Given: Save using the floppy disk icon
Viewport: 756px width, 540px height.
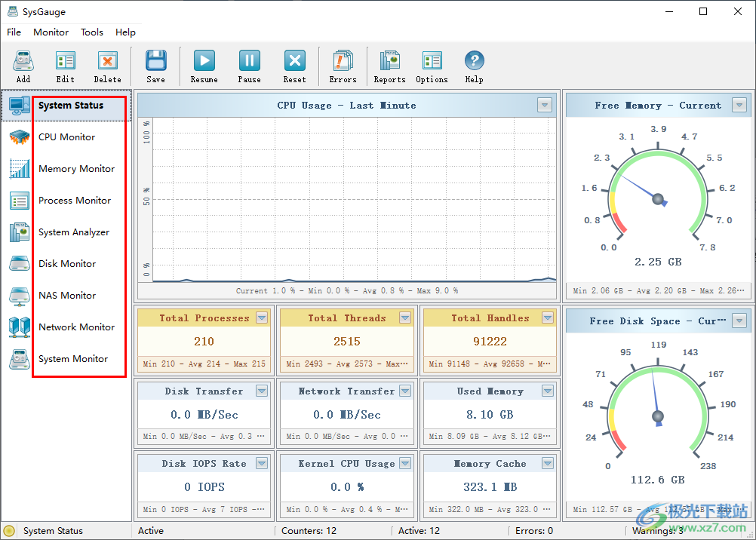Looking at the screenshot, I should coord(155,61).
